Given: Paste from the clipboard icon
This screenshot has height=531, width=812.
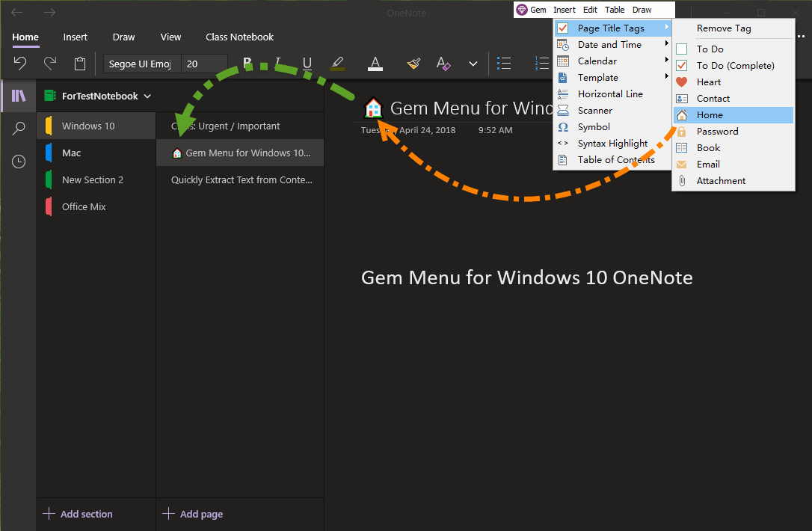Looking at the screenshot, I should click(x=80, y=64).
